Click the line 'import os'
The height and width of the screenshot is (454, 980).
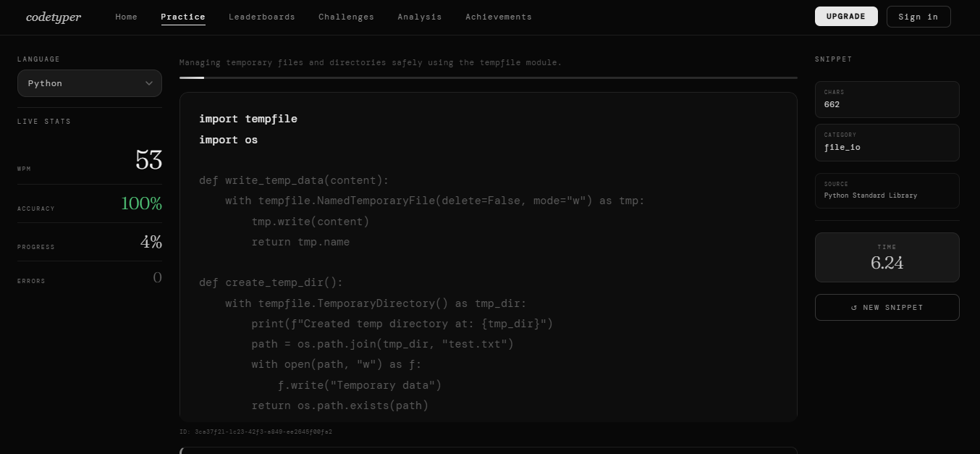click(x=229, y=140)
